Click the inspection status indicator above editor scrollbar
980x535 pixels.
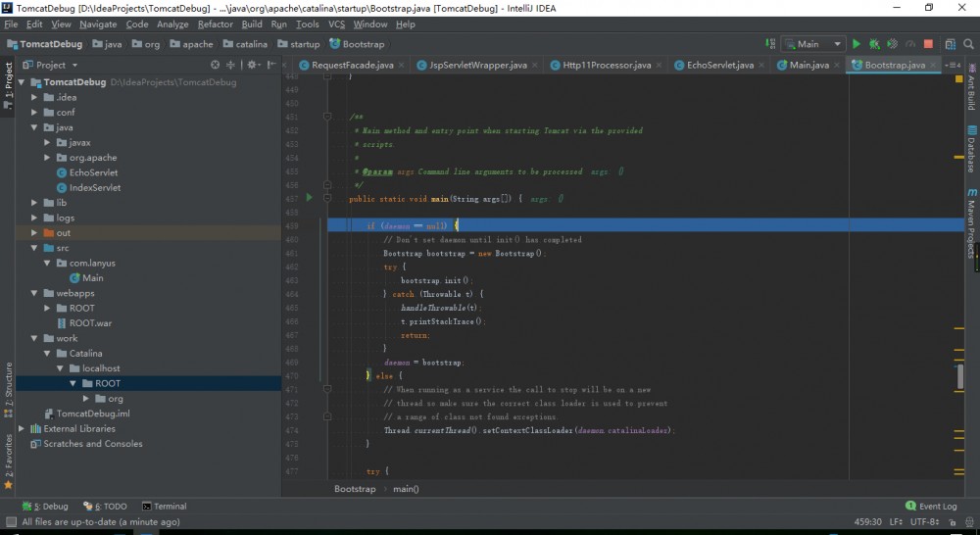tap(958, 79)
